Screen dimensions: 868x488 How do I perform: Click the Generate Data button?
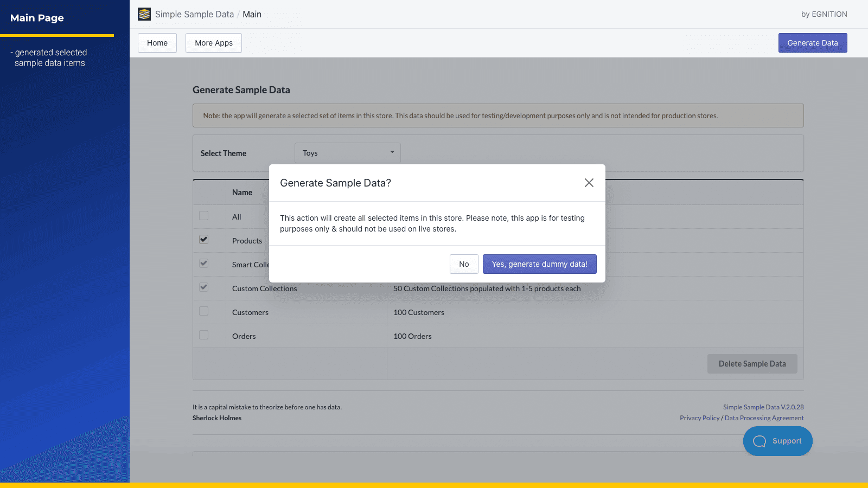[812, 42]
